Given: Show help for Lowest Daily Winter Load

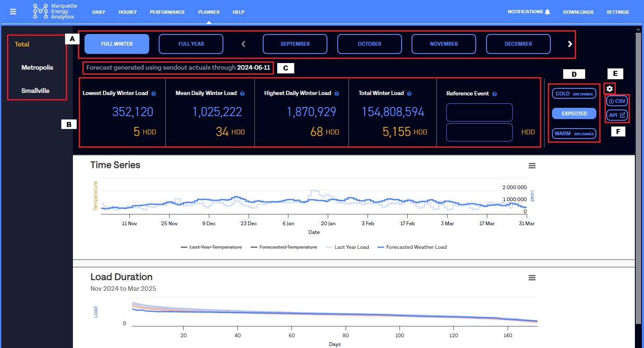Looking at the screenshot, I should pyautogui.click(x=153, y=94).
